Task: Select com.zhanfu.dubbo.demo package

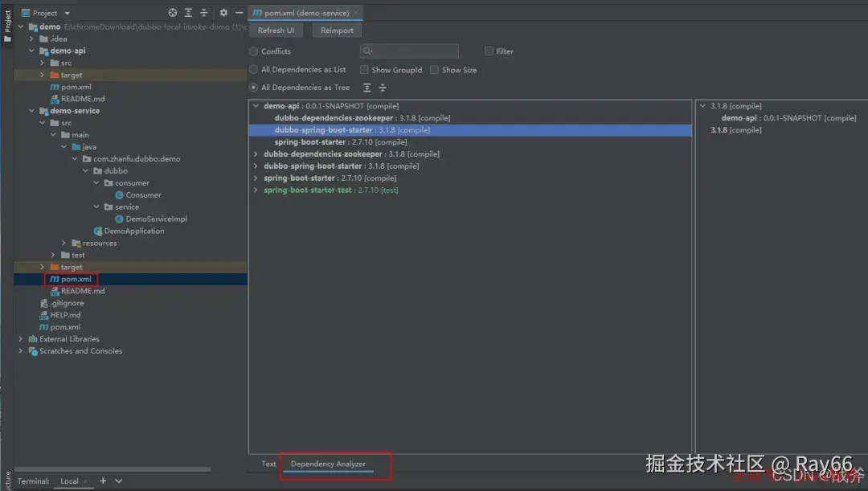Action: pyautogui.click(x=137, y=159)
